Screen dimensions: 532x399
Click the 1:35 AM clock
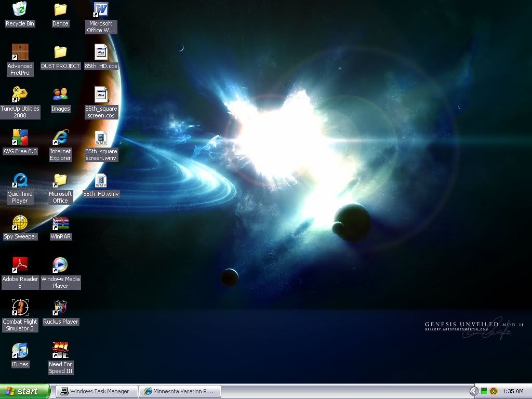[513, 391]
